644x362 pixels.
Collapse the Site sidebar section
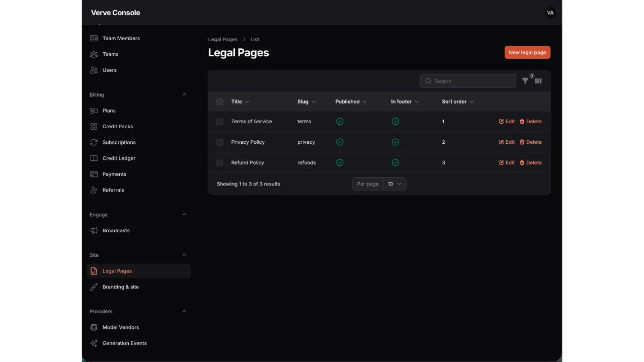point(184,255)
